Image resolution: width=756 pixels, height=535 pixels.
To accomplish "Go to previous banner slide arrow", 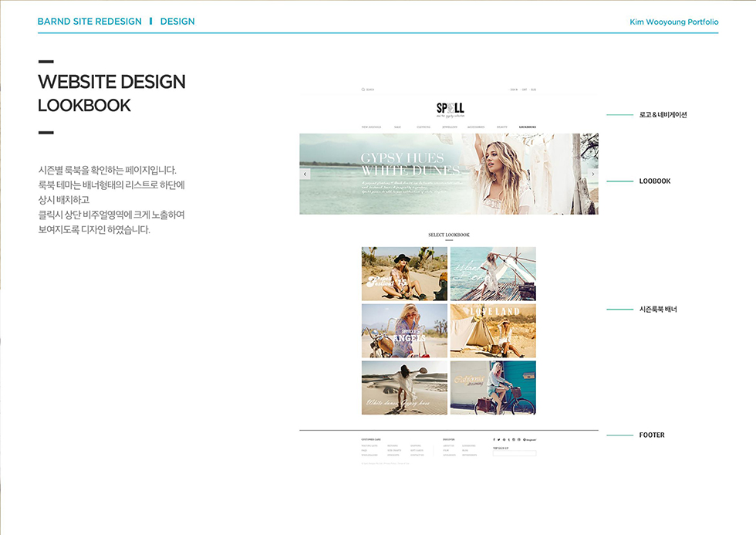I will pos(305,174).
